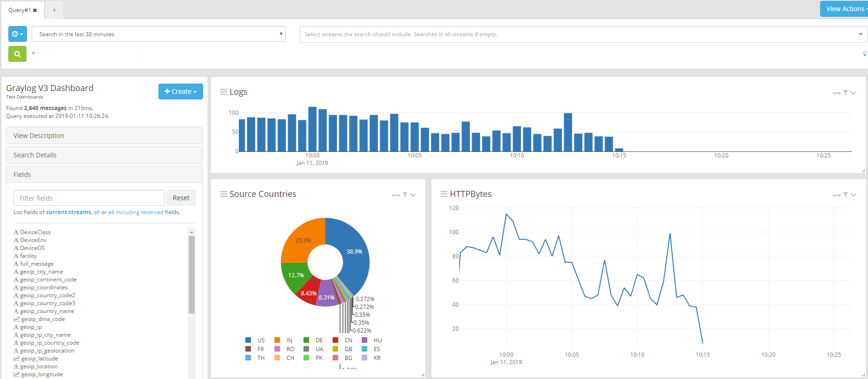Image resolution: width=868 pixels, height=379 pixels.
Task: Select the geoip_location field
Action: [39, 366]
